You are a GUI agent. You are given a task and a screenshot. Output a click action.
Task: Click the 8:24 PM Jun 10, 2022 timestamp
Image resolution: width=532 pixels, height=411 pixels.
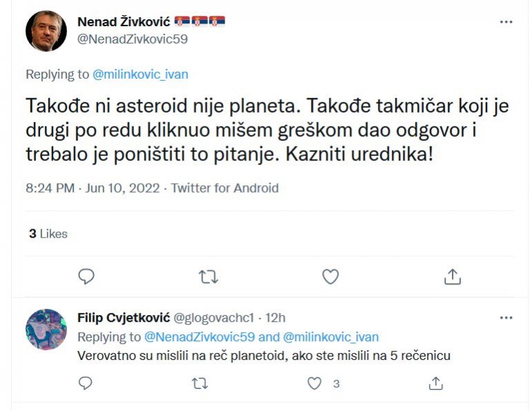[93, 188]
